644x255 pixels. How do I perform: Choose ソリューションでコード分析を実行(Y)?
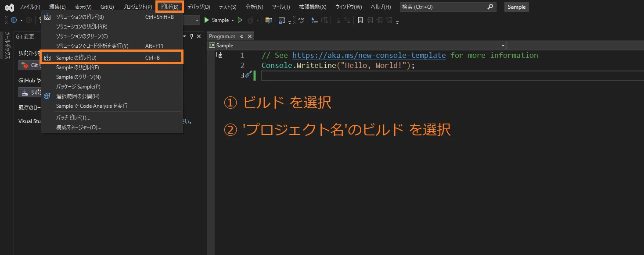pos(112,46)
